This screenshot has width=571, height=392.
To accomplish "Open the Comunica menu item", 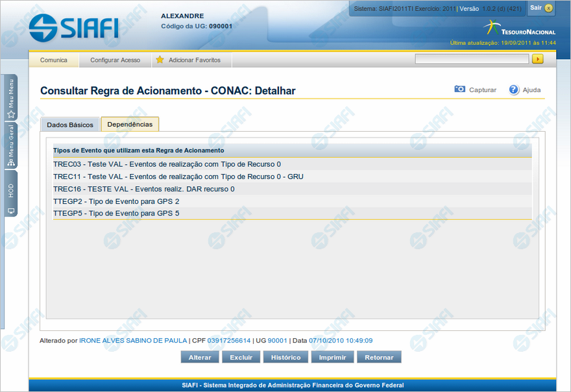I will (x=54, y=60).
